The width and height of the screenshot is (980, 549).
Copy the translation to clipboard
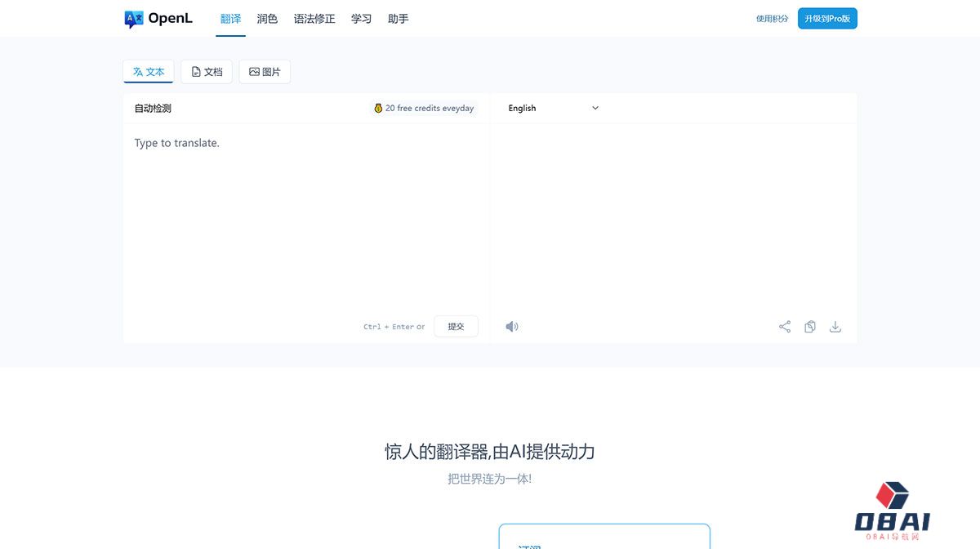[x=810, y=327]
